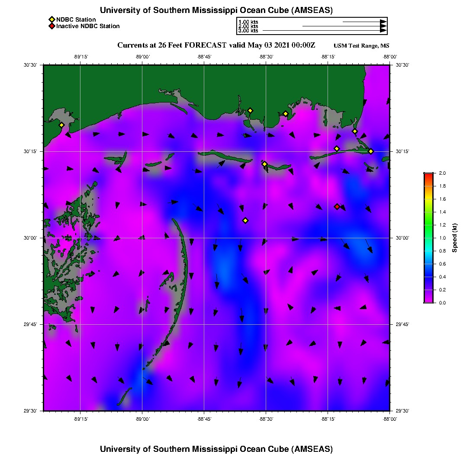Click the bottom footer title text
Viewport: 476px width, 454px height.
tap(216, 449)
